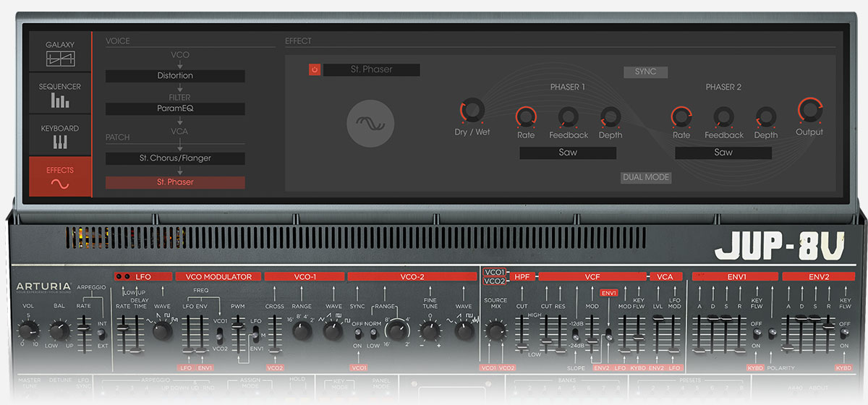Toggle the St. Phaser effect power button
868x405 pixels.
[x=315, y=69]
